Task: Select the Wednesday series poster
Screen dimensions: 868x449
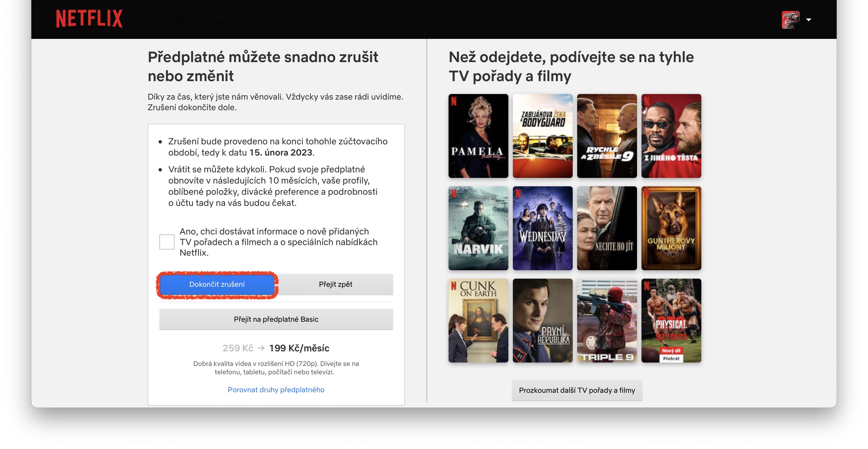Action: tap(542, 228)
